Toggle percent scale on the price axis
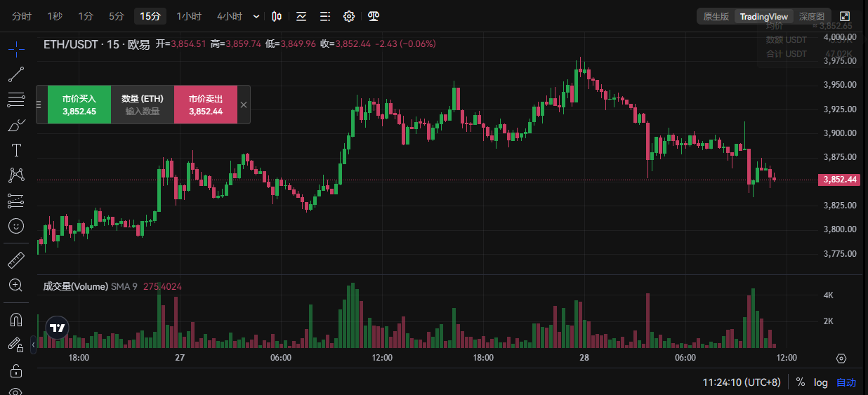 click(801, 382)
